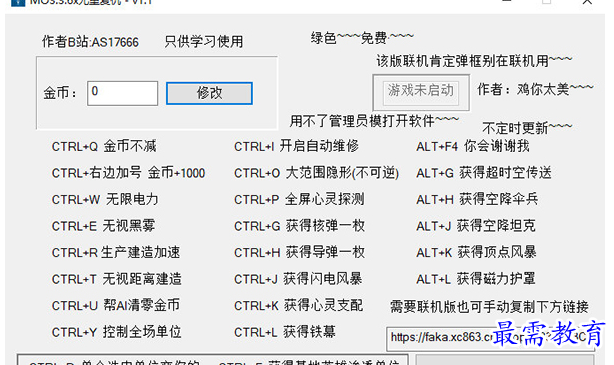Click the CTRL+右边加号 金币+1000 entry
614x365 pixels.
128,173
